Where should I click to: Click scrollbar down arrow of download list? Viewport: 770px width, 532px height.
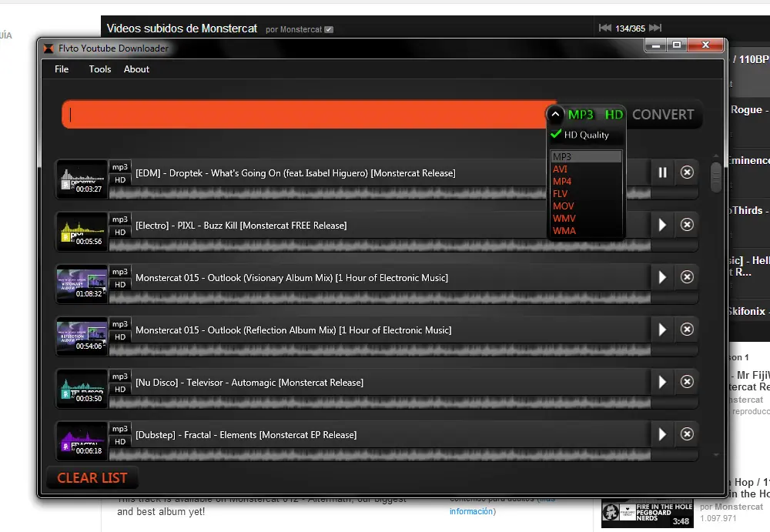[716, 455]
